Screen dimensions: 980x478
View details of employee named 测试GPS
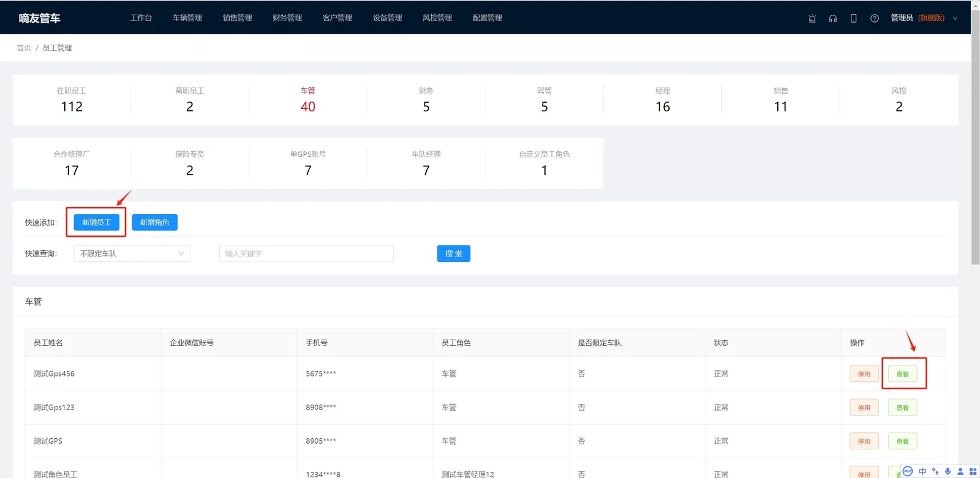903,441
